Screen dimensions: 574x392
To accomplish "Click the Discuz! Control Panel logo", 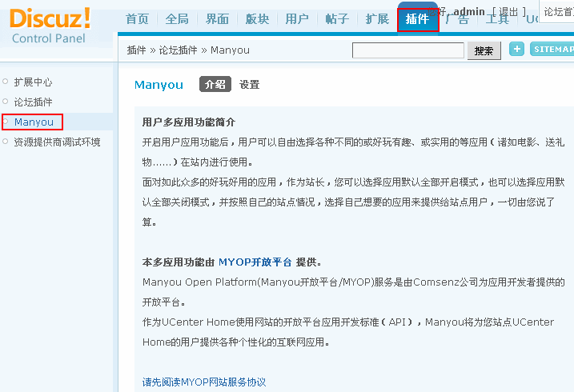I will click(50, 26).
